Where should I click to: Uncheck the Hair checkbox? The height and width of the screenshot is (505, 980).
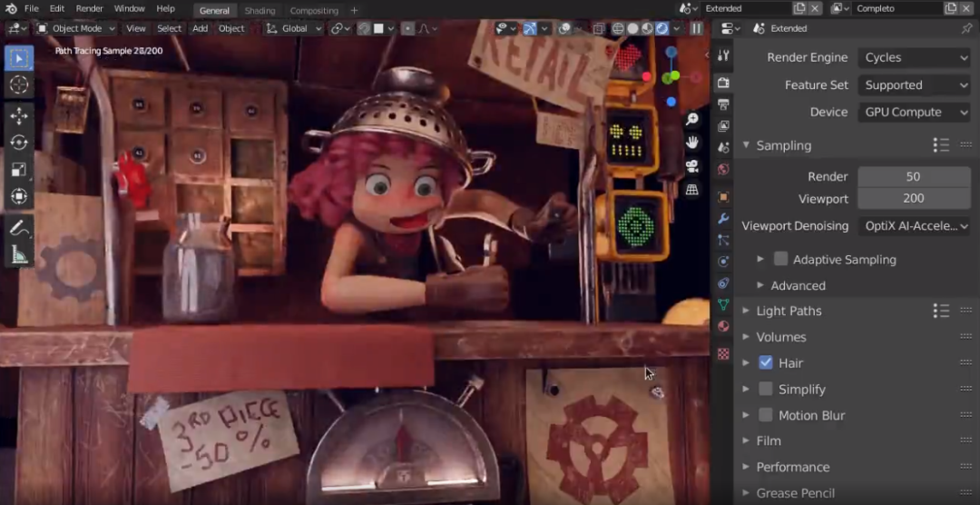tap(766, 362)
